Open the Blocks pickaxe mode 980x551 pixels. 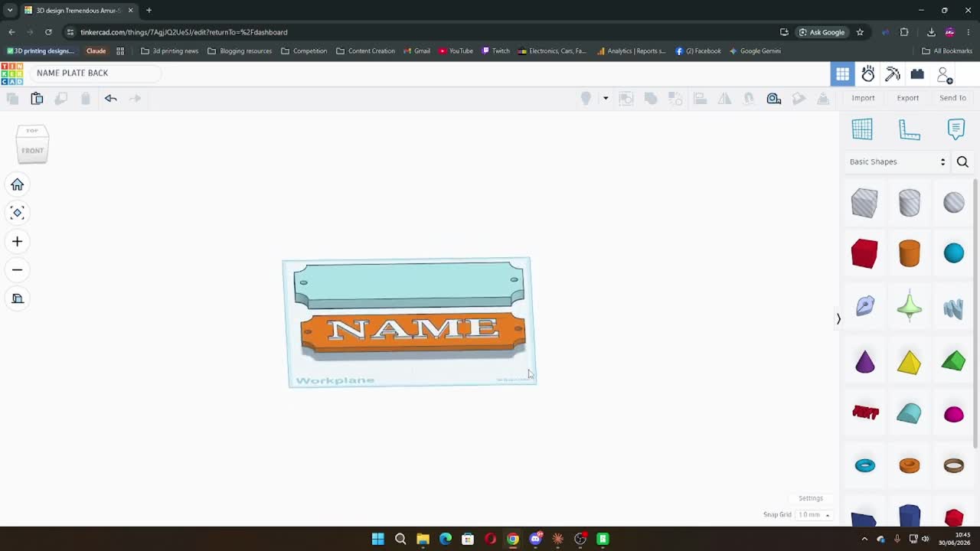[893, 73]
